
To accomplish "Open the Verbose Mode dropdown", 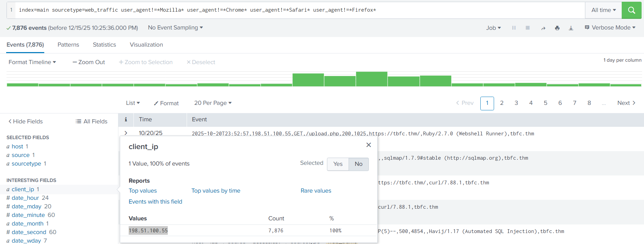I will coord(610,28).
